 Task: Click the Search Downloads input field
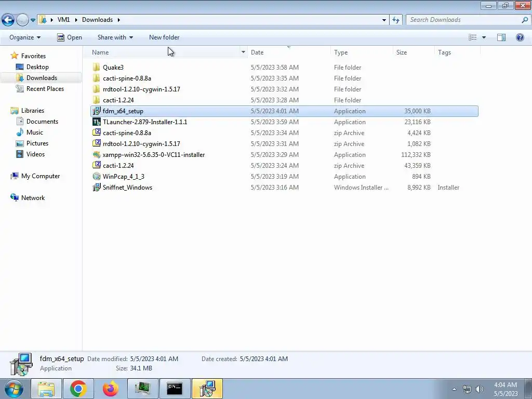coord(463,20)
